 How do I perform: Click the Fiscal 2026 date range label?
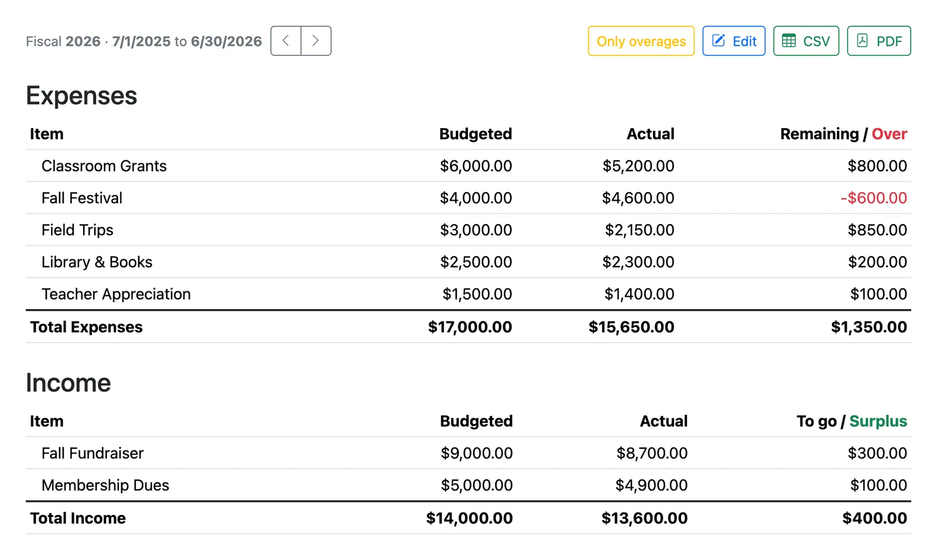[x=144, y=41]
